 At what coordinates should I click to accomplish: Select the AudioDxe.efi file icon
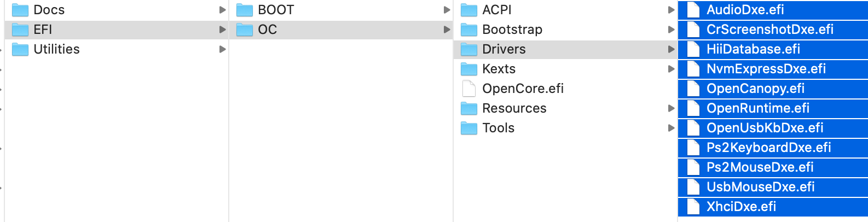click(693, 10)
